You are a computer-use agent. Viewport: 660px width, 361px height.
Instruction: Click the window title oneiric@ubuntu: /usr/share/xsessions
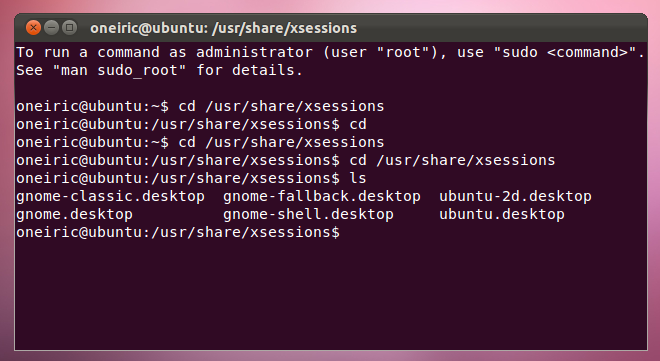click(224, 28)
